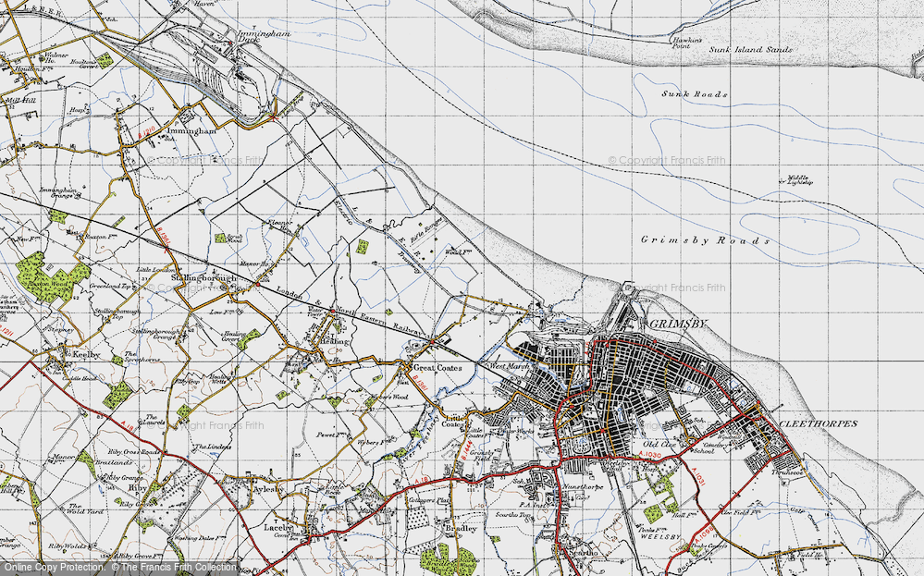Click the Laceby village name
This screenshot has width=924, height=576.
pos(277,528)
